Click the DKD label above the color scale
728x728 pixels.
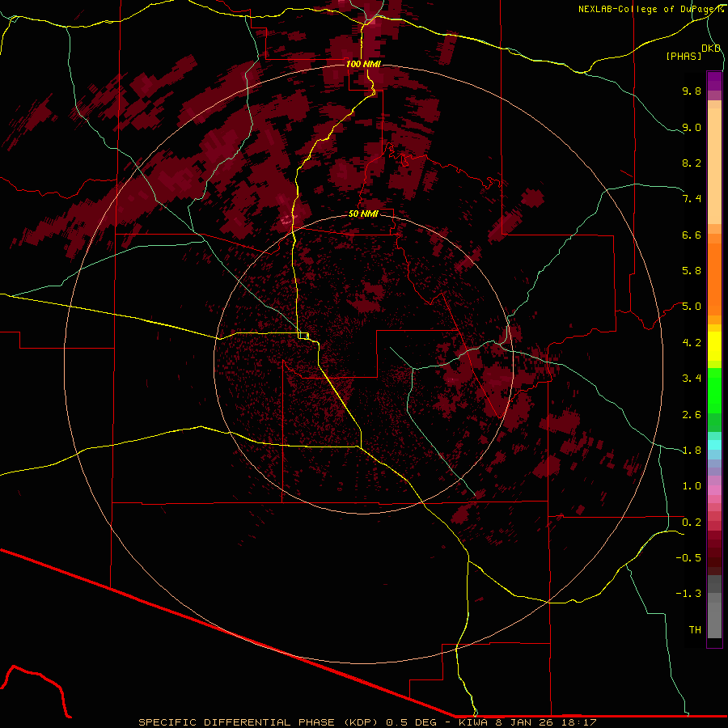click(710, 48)
